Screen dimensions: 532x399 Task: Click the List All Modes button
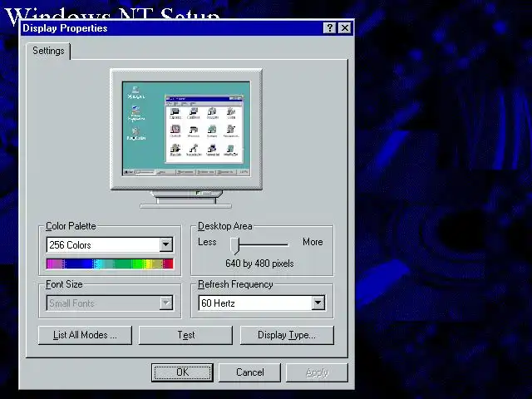(x=85, y=335)
